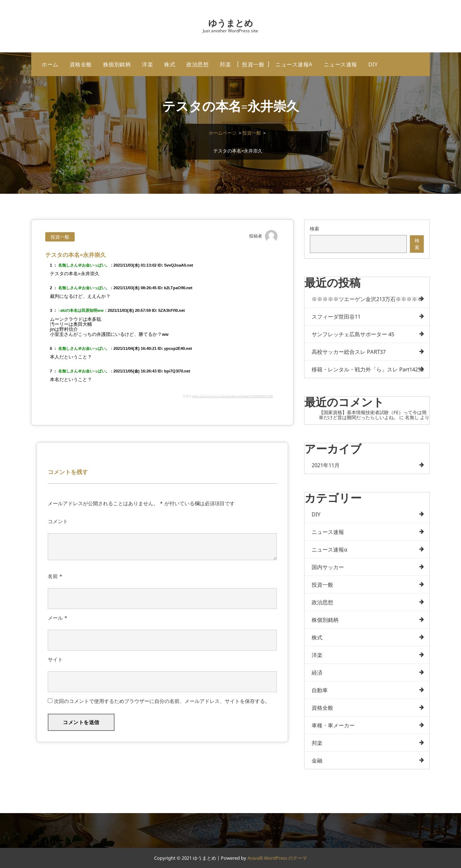Click the arrow icon beside 国内サッカー category
The width and height of the screenshot is (461, 868).
point(422,567)
